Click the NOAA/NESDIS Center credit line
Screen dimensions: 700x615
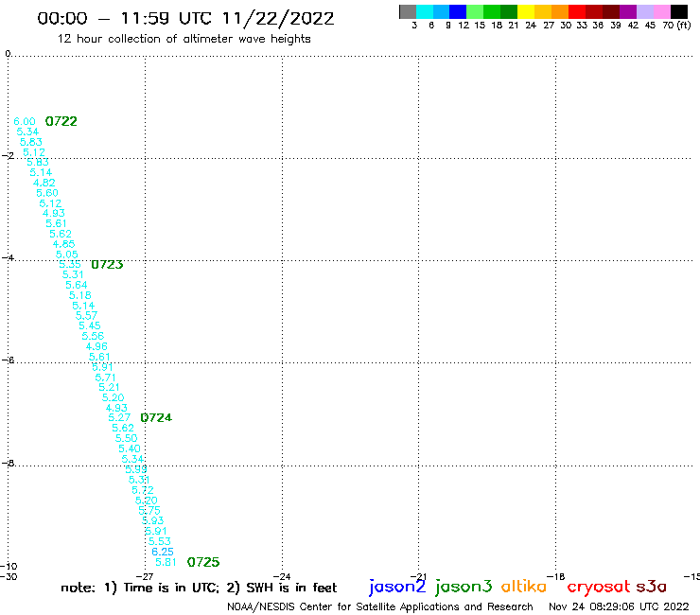click(x=380, y=607)
